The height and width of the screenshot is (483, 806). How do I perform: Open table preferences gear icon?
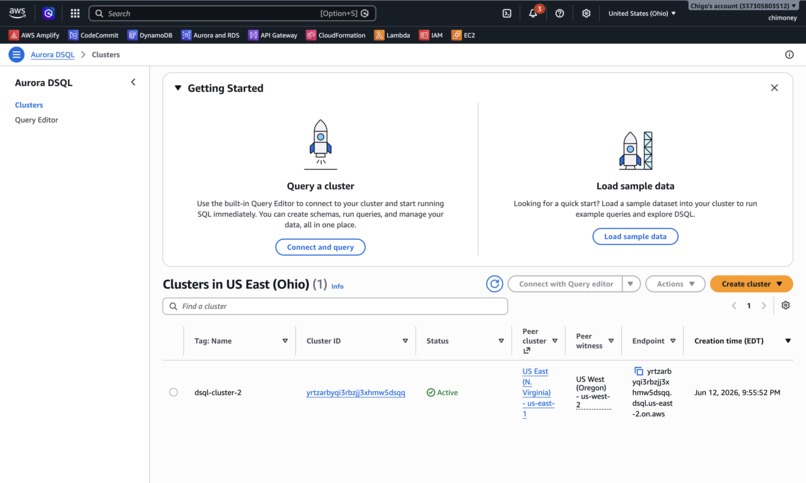pyautogui.click(x=785, y=305)
